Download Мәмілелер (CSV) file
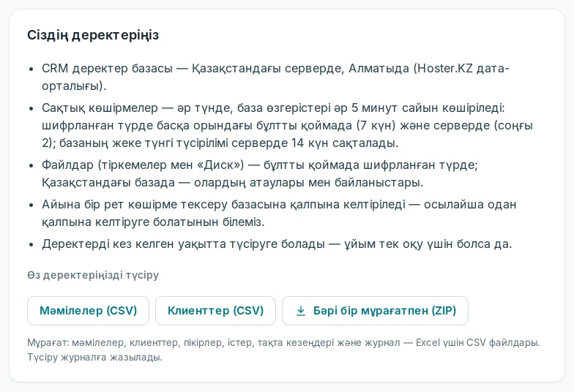Viewport: 574px width, 392px height. (x=88, y=311)
